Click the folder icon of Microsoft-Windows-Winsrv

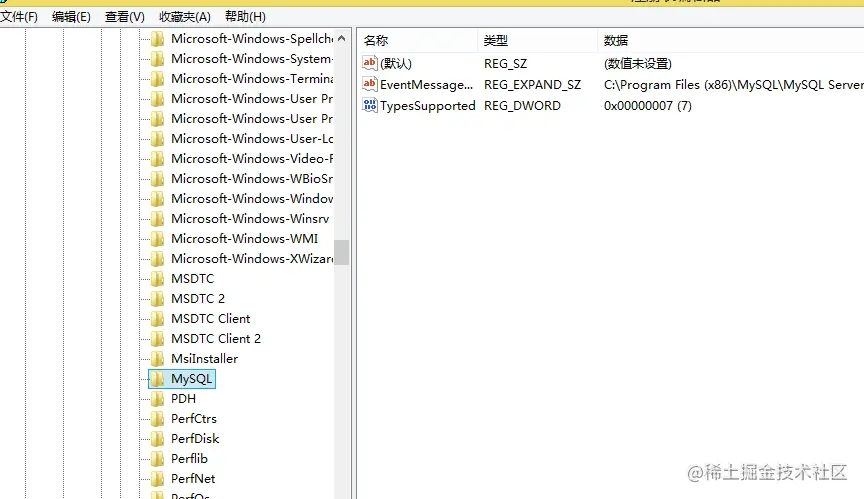point(158,219)
